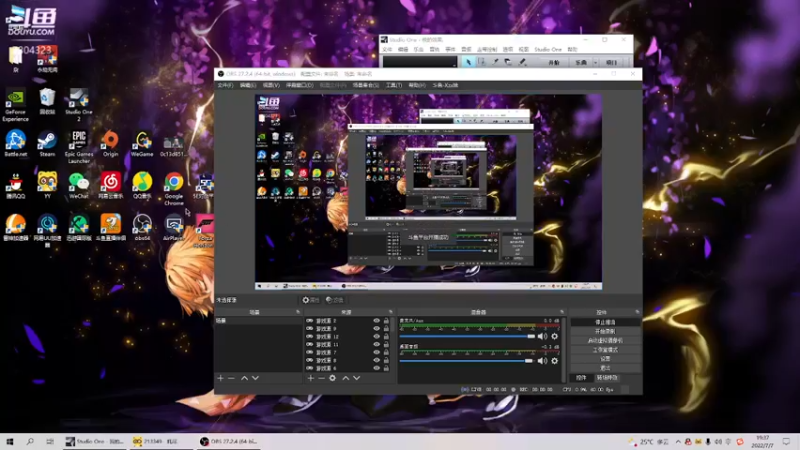Screen dimensions: 800x450
Task: Open OBS 文件(F) menu
Action: point(225,85)
